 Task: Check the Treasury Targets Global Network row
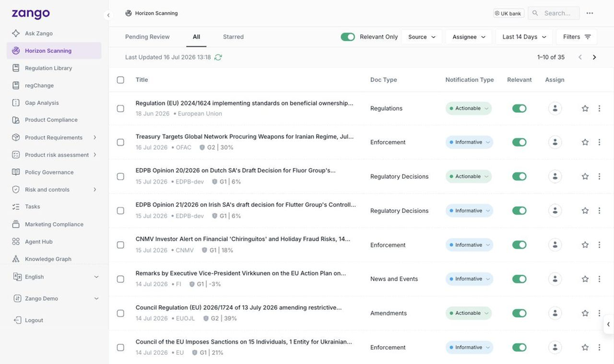click(120, 142)
